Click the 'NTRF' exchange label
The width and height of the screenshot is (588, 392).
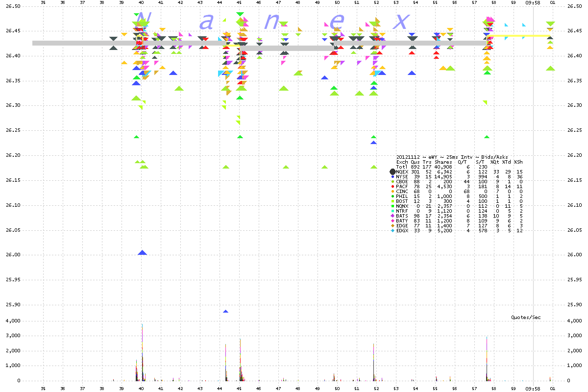click(402, 211)
